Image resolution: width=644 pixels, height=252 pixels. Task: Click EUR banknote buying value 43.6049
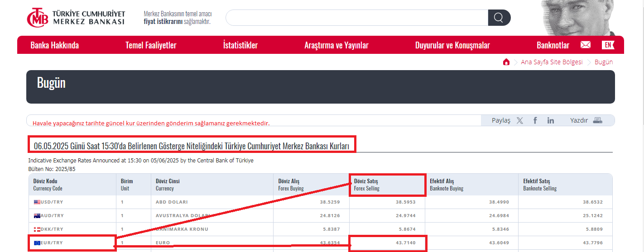pos(500,243)
